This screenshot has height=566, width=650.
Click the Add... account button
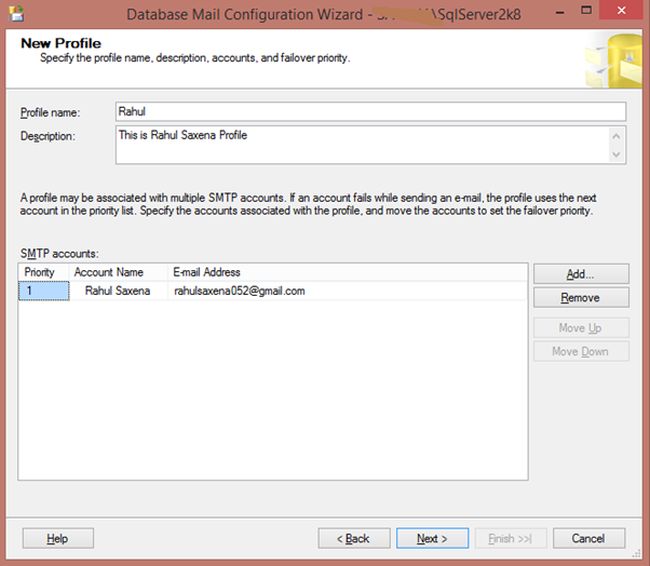[581, 274]
